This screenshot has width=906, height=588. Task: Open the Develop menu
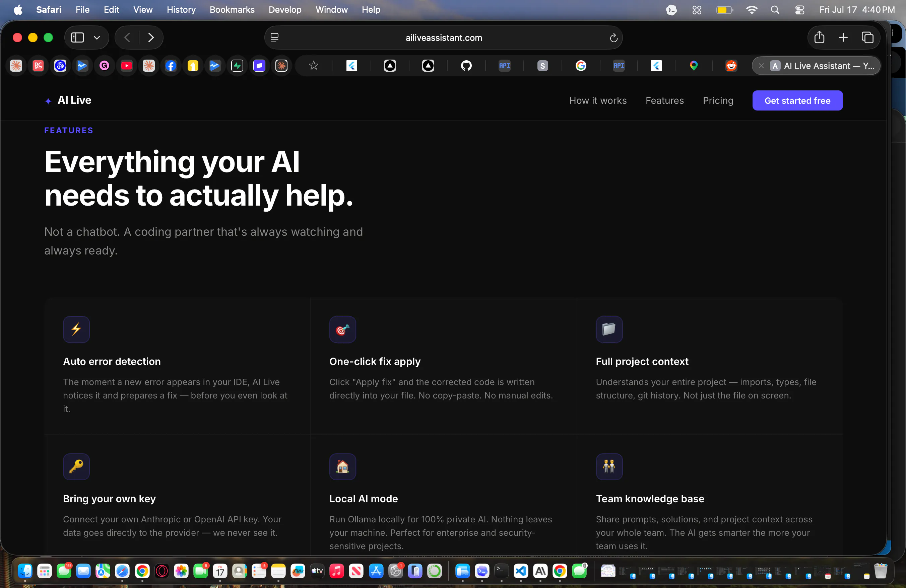pos(285,9)
